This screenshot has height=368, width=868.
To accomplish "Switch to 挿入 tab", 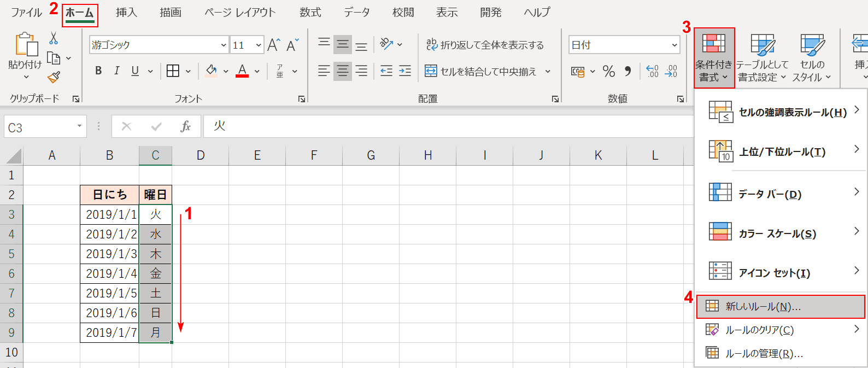I will [x=126, y=12].
